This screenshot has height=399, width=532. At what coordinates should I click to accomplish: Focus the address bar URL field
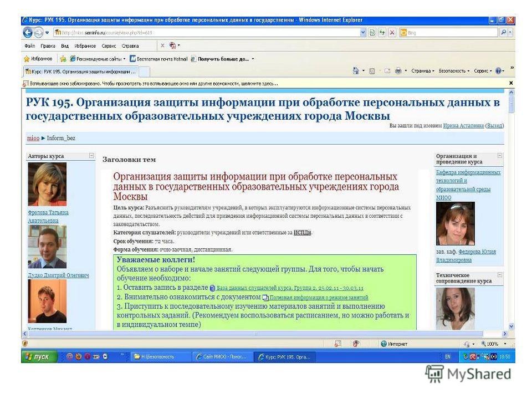tap(206, 33)
